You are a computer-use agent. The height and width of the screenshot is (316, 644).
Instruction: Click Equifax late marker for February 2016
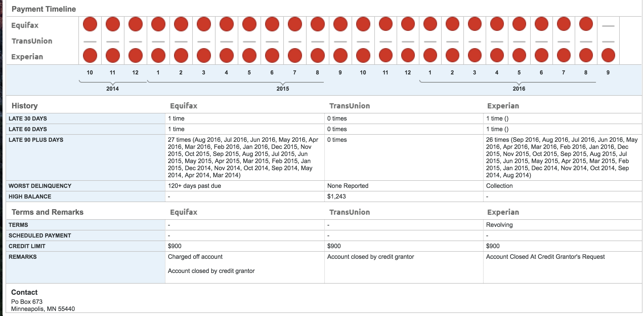click(x=452, y=24)
